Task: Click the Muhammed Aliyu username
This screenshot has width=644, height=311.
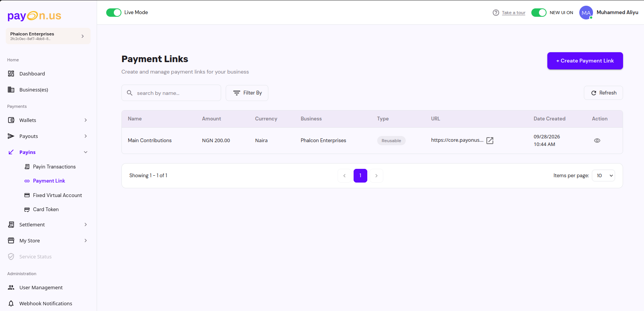Action: (617, 12)
